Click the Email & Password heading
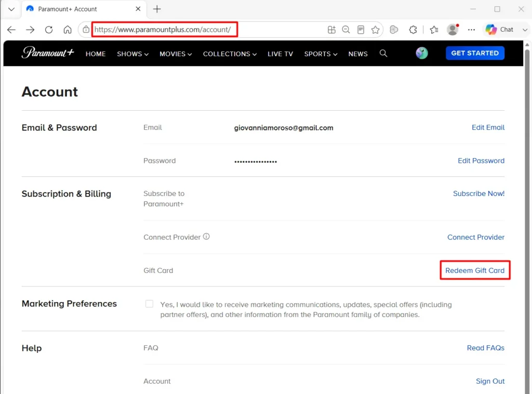 59,127
